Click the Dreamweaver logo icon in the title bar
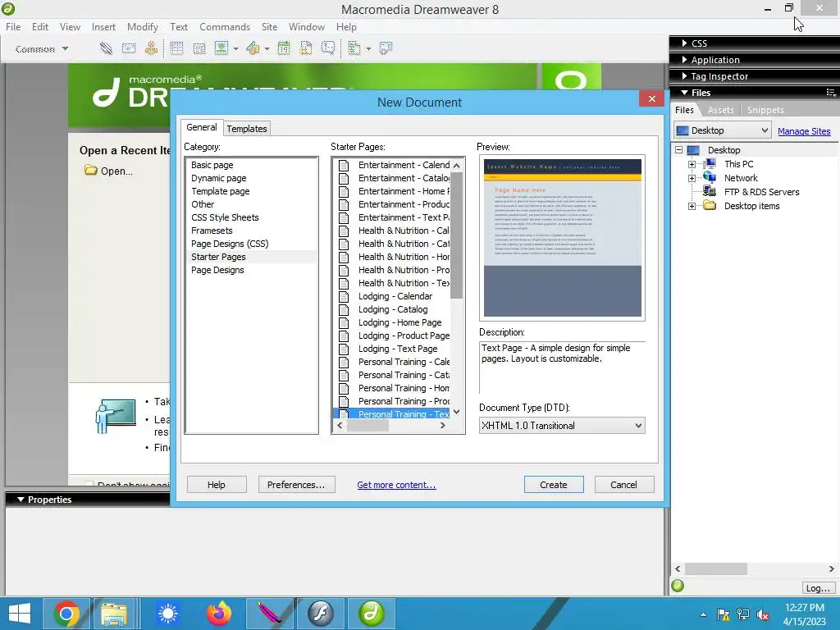Image resolution: width=840 pixels, height=630 pixels. [x=8, y=8]
